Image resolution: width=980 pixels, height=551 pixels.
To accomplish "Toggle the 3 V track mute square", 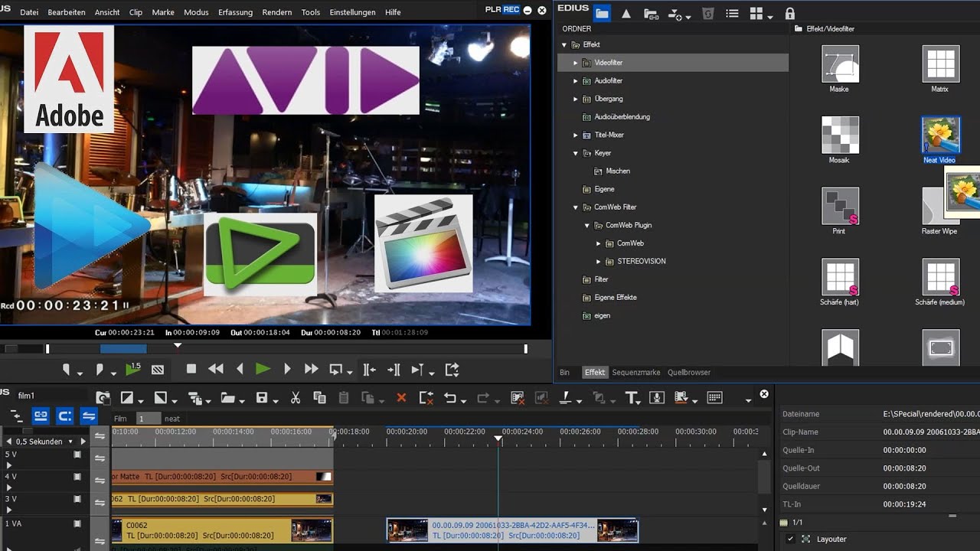I will 77,498.
